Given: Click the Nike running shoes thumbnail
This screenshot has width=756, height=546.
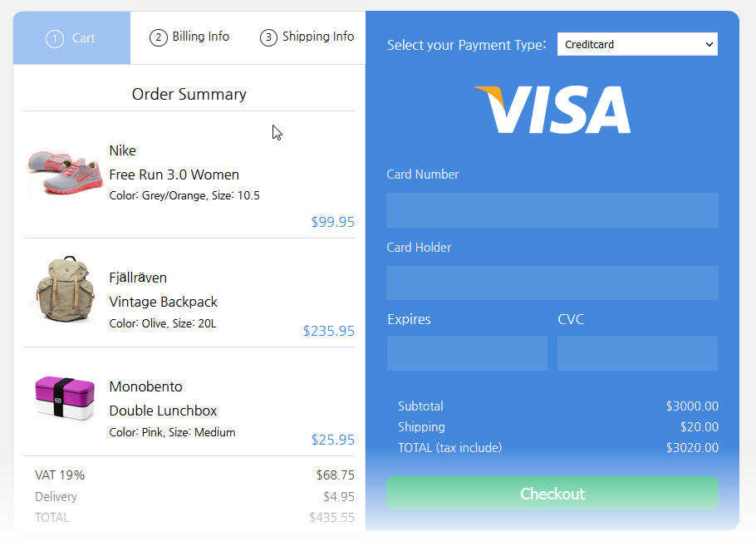Looking at the screenshot, I should (x=65, y=172).
